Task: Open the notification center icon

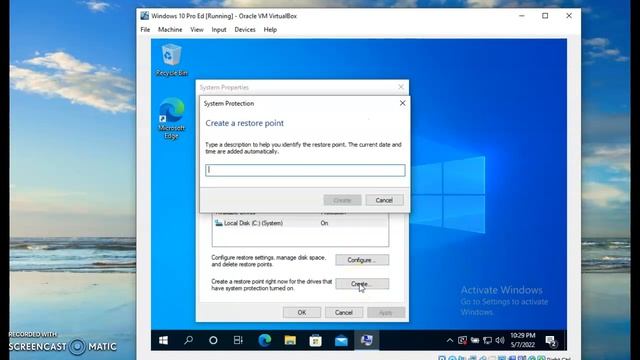Action: point(551,340)
